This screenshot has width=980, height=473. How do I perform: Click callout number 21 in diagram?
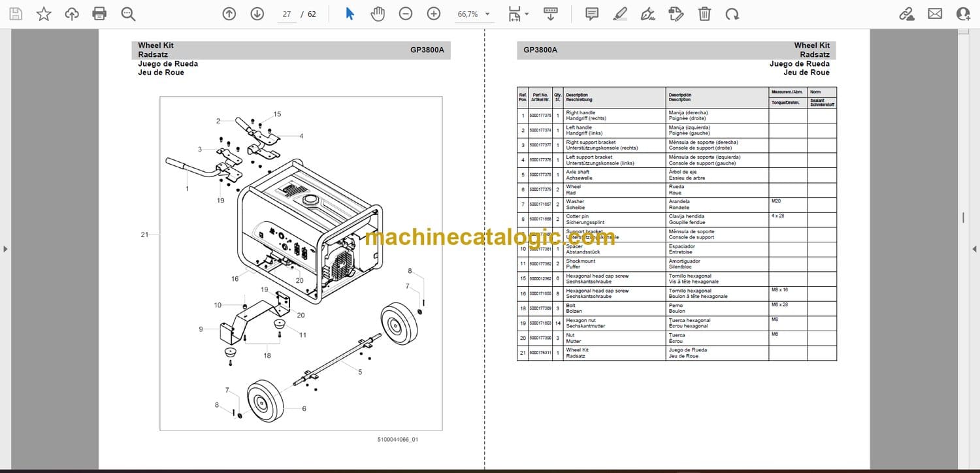coord(144,235)
